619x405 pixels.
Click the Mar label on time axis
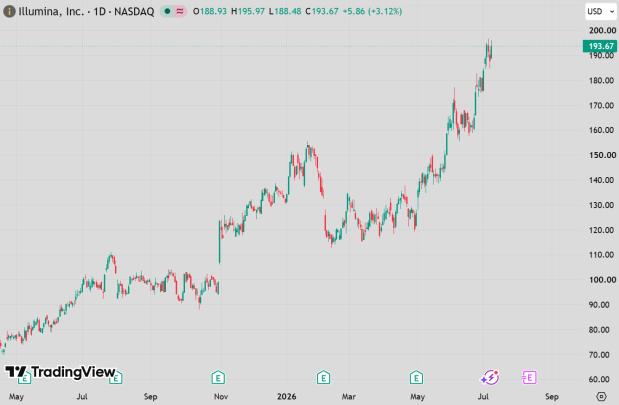coord(349,396)
